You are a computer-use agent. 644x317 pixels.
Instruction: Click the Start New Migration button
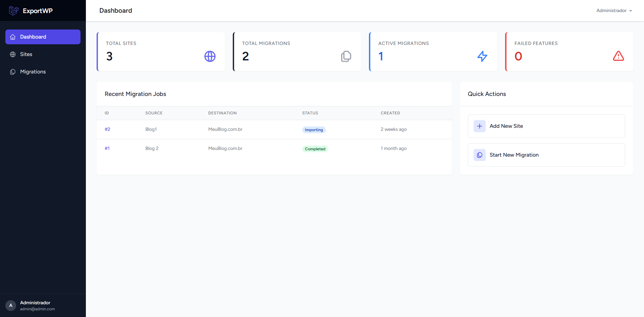546,155
